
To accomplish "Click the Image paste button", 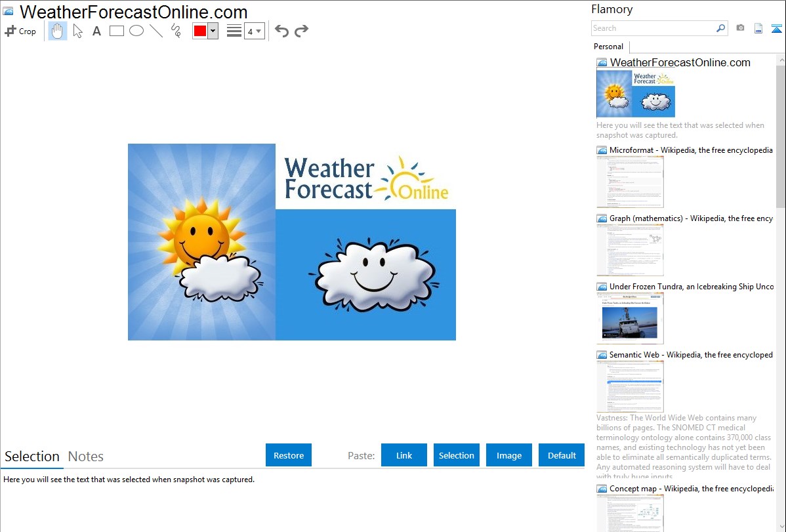I will pos(508,455).
